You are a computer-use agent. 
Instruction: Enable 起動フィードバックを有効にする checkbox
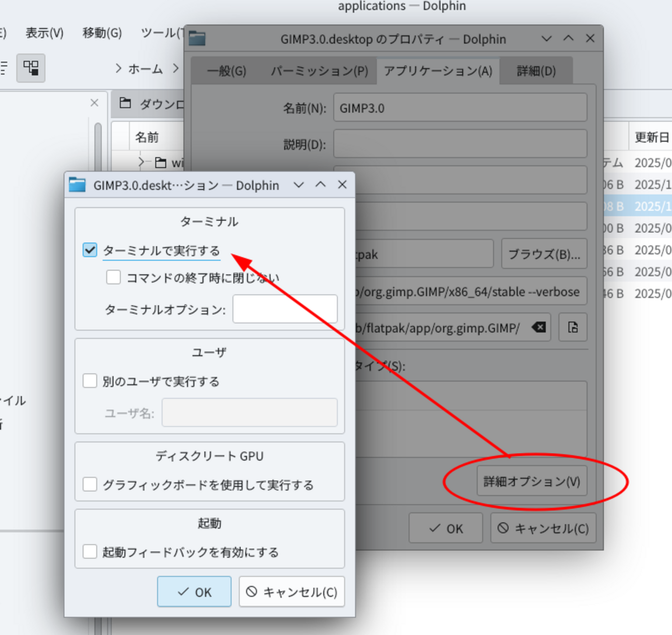(x=90, y=552)
